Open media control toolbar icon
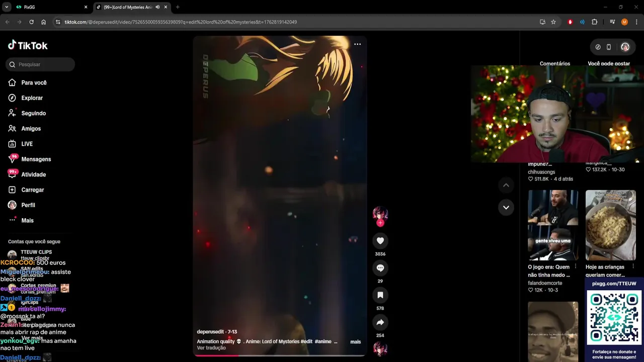 pyautogui.click(x=612, y=22)
